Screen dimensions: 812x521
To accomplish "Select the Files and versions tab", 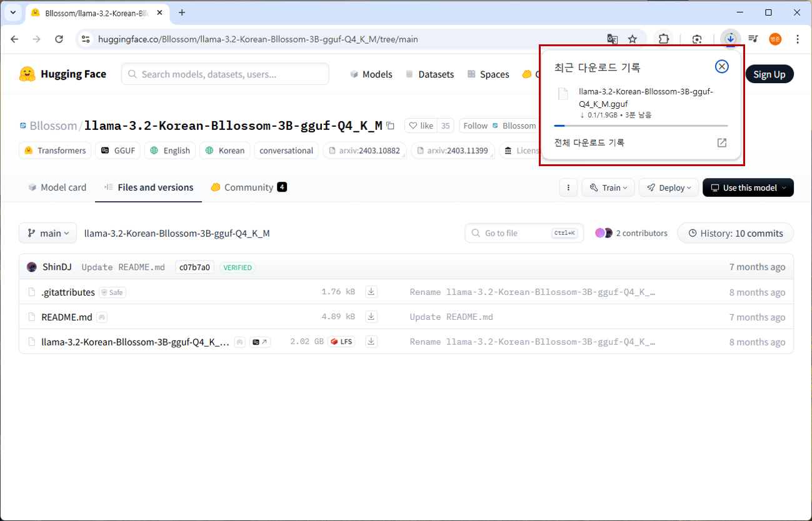I will pyautogui.click(x=149, y=187).
